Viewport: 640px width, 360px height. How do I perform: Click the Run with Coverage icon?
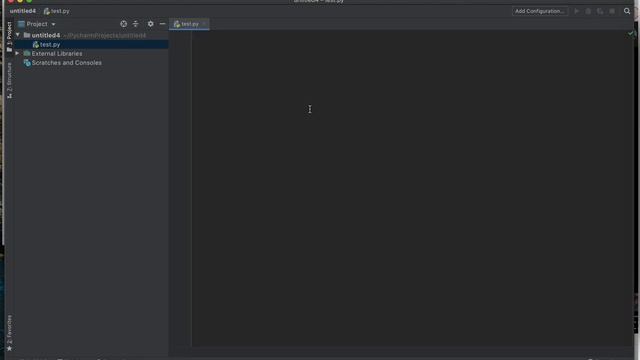click(x=600, y=11)
